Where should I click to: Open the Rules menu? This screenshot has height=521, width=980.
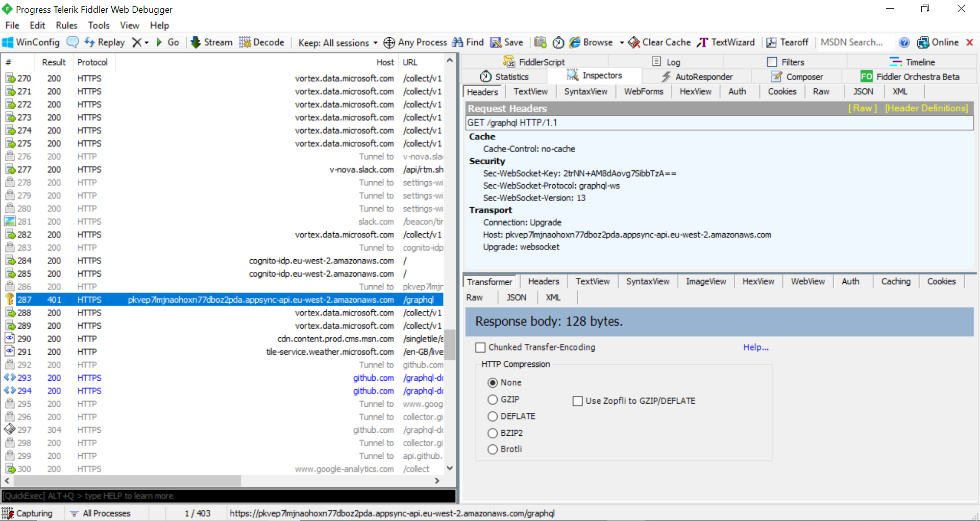tap(66, 25)
